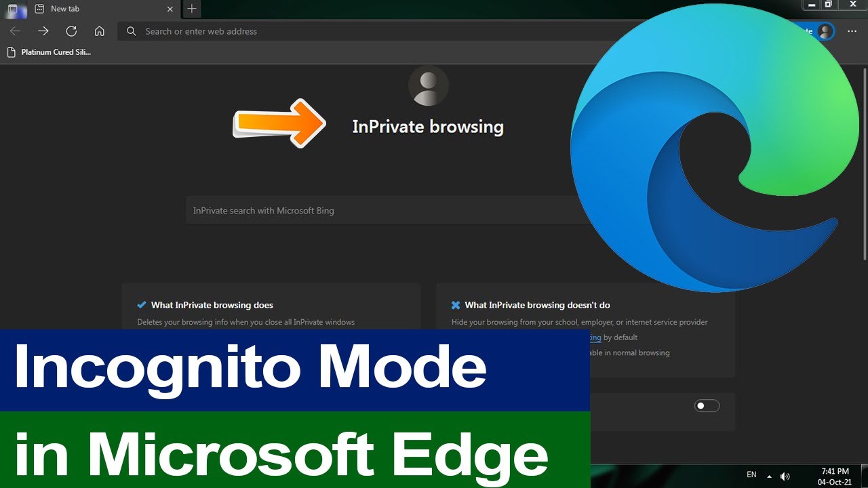Viewport: 868px width, 488px height.
Task: Open the volume speaker icon in tray
Action: (785, 476)
